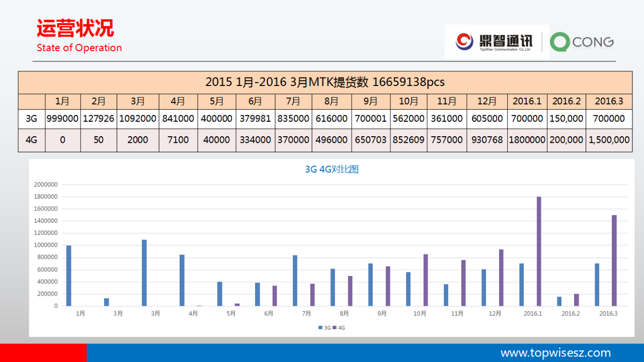Click the 4G row header in table
Image resolution: width=644 pixels, height=362 pixels.
(31, 140)
